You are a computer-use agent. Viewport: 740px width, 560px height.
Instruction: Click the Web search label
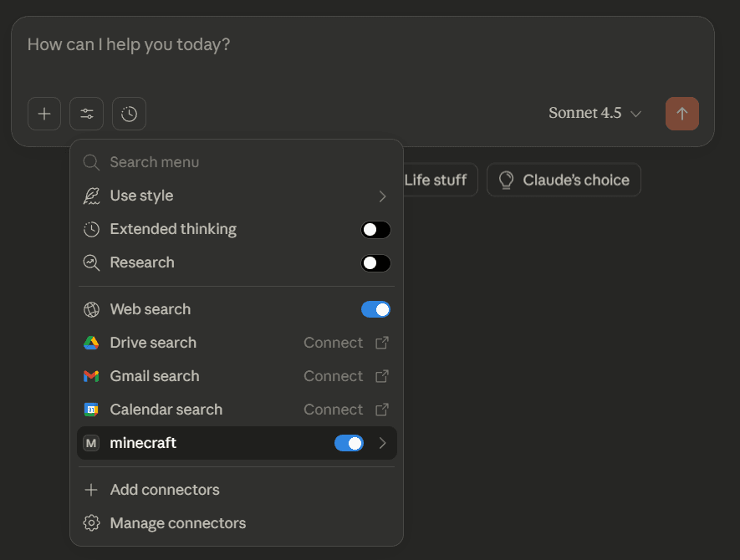pyautogui.click(x=150, y=309)
